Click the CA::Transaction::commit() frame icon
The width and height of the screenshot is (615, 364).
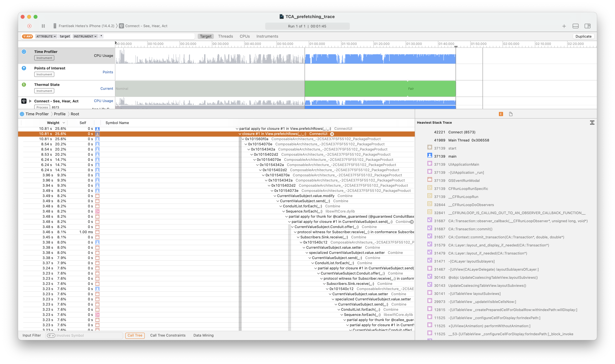pyautogui.click(x=430, y=228)
